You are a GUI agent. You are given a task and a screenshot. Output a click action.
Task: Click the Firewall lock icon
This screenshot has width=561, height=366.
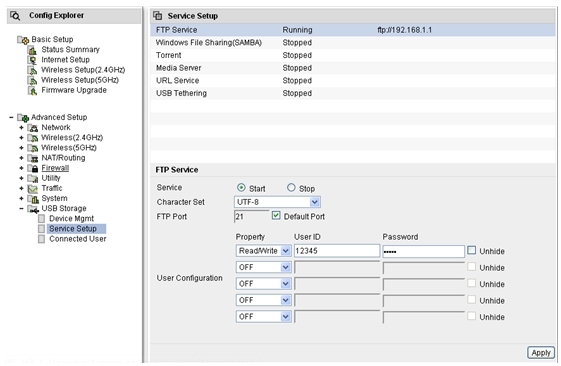pyautogui.click(x=33, y=168)
